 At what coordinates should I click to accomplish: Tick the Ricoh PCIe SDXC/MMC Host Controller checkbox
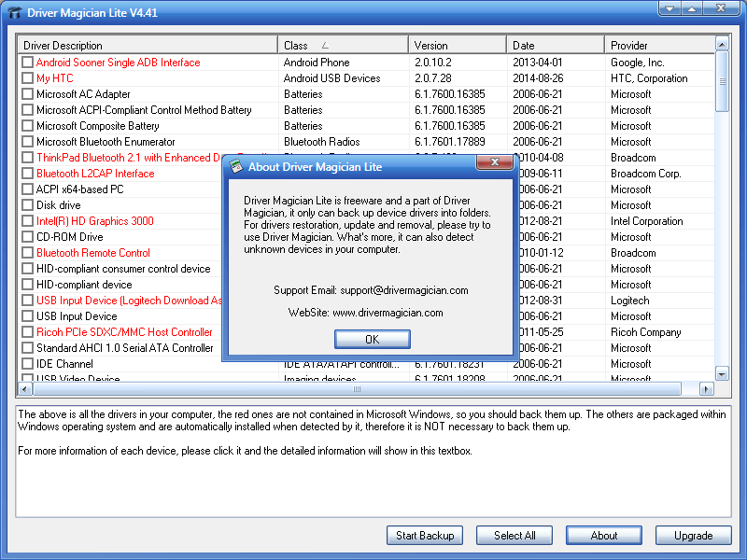28,332
